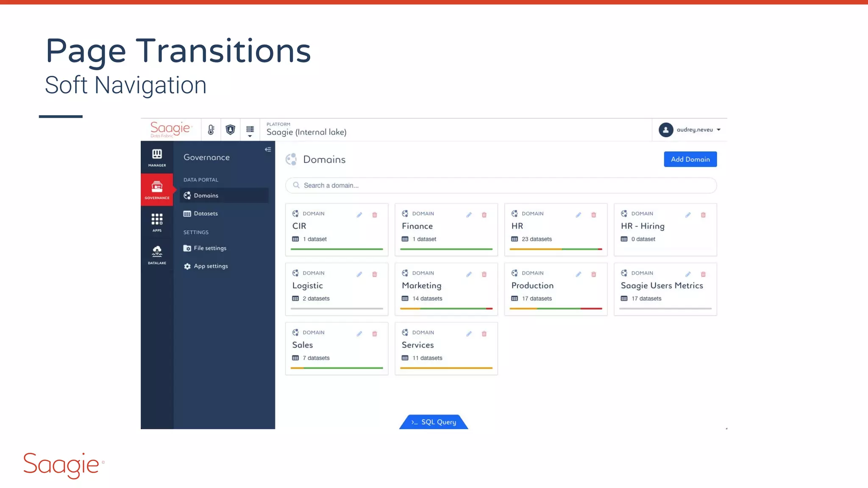Image resolution: width=868 pixels, height=488 pixels.
Task: Open the Manager section in sidebar
Action: point(157,158)
